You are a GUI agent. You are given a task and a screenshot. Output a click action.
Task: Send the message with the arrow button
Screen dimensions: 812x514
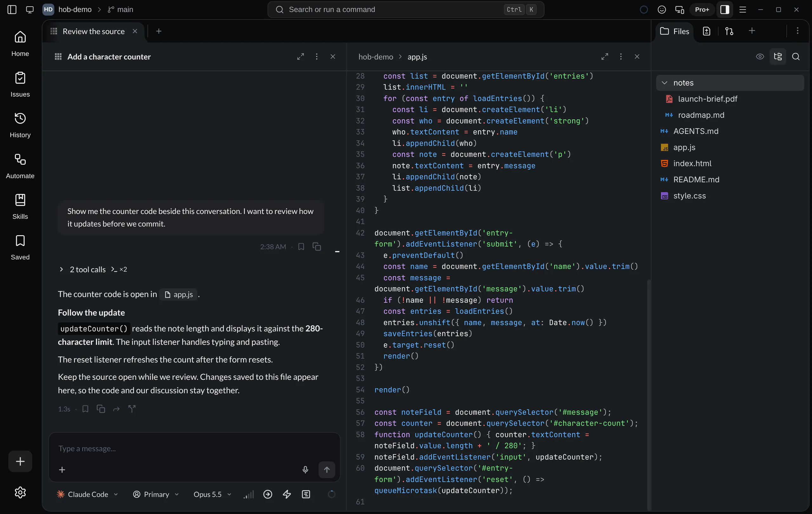click(x=327, y=470)
